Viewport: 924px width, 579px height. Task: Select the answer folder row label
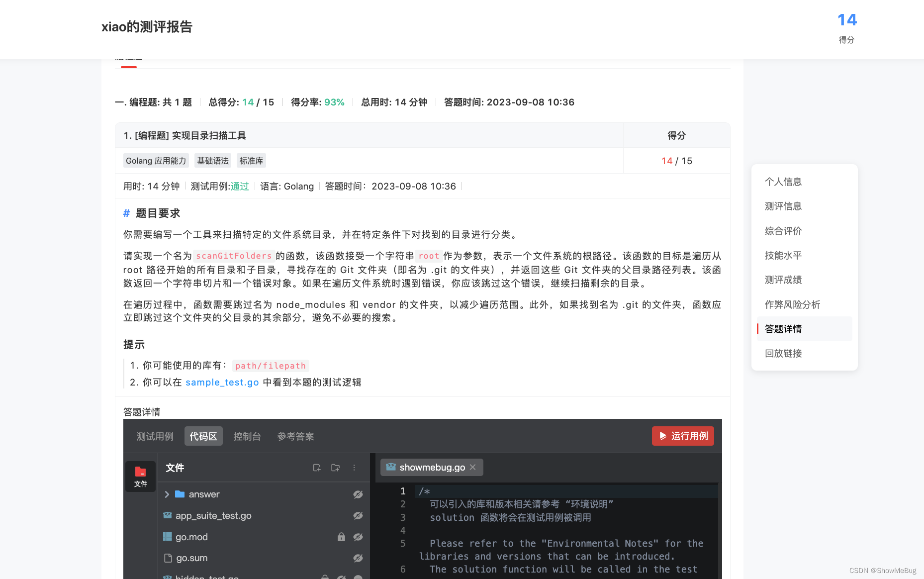204,494
